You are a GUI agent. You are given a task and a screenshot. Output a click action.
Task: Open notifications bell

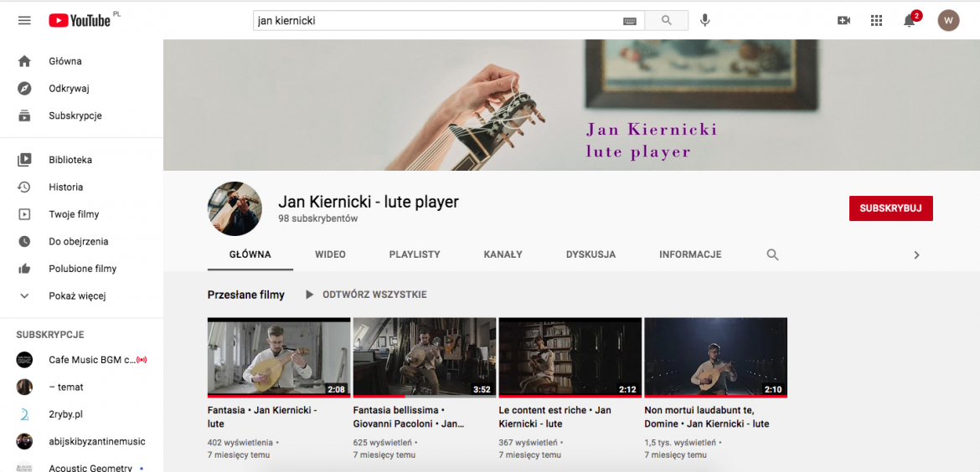[910, 21]
